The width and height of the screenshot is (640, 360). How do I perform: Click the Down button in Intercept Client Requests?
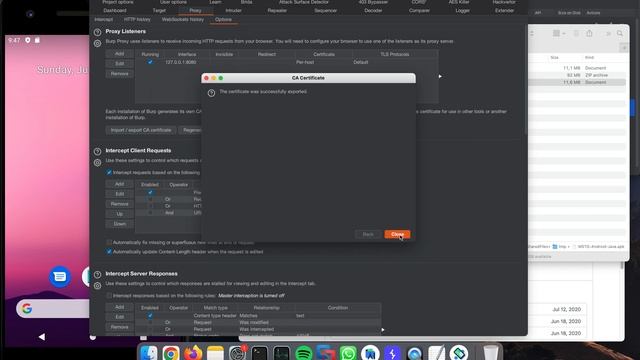tap(119, 224)
